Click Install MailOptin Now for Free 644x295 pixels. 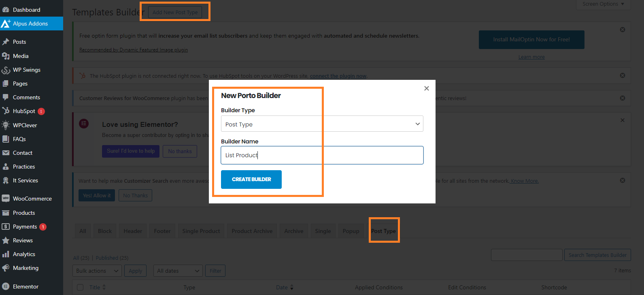pyautogui.click(x=531, y=39)
